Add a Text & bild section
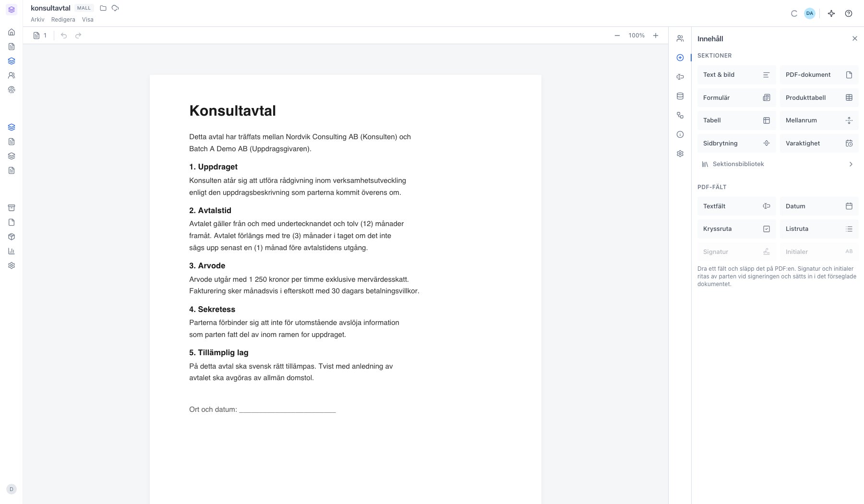 [736, 75]
